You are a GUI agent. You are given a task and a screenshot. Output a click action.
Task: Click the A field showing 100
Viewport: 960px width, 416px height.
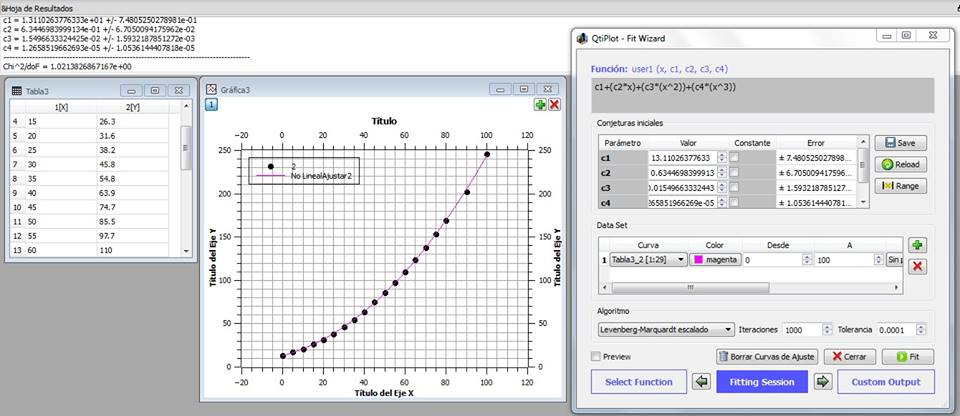(844, 260)
